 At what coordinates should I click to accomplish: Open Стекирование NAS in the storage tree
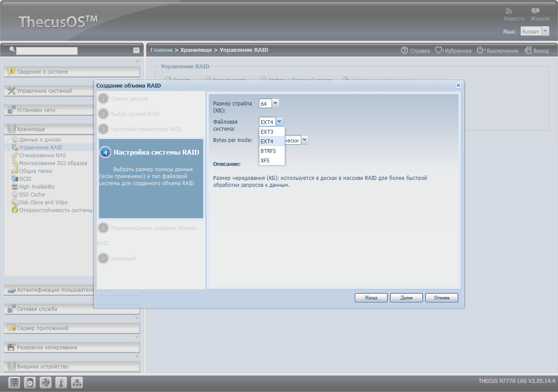pos(42,155)
